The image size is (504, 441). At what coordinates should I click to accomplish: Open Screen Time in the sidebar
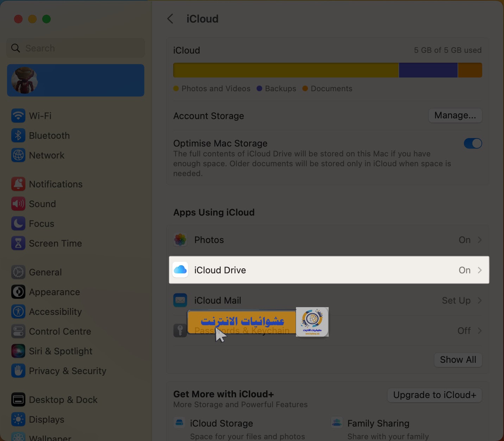[x=76, y=243]
